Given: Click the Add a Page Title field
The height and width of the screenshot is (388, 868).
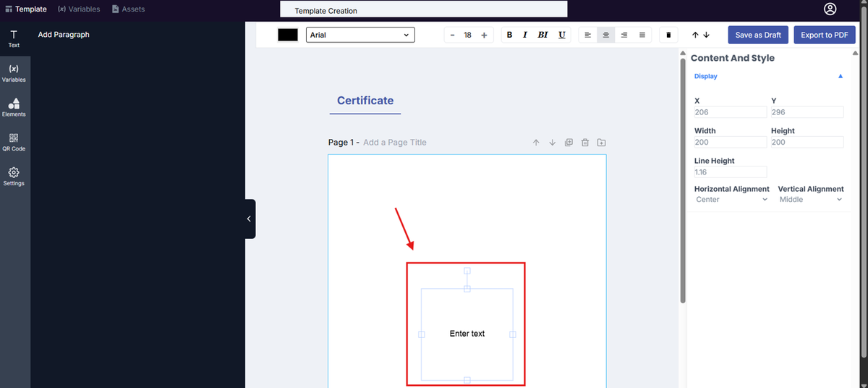Looking at the screenshot, I should [x=395, y=143].
